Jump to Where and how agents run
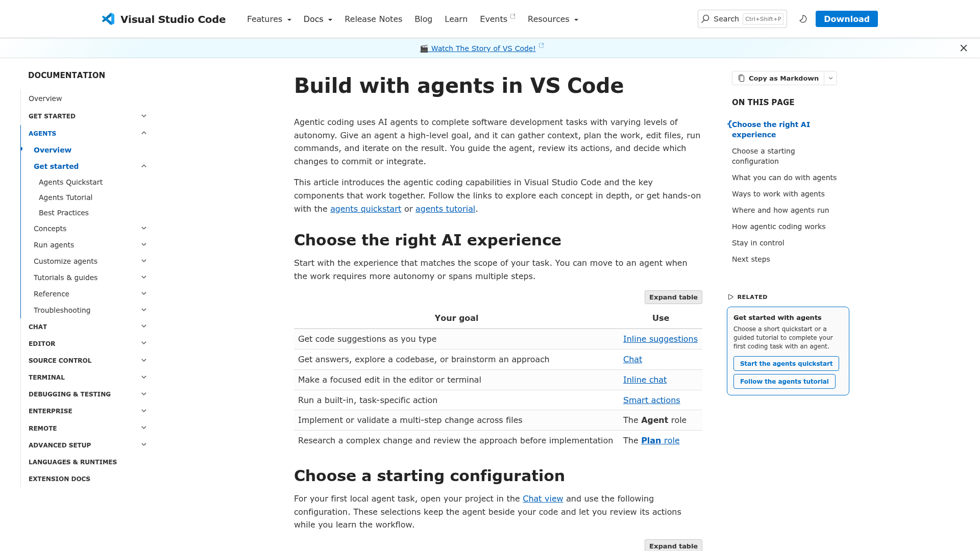 780,210
